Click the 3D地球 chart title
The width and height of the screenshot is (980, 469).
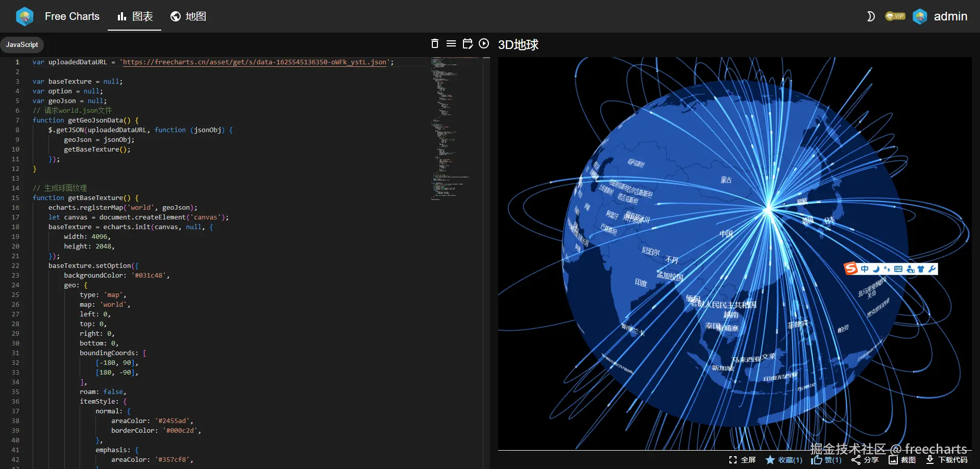coord(518,45)
